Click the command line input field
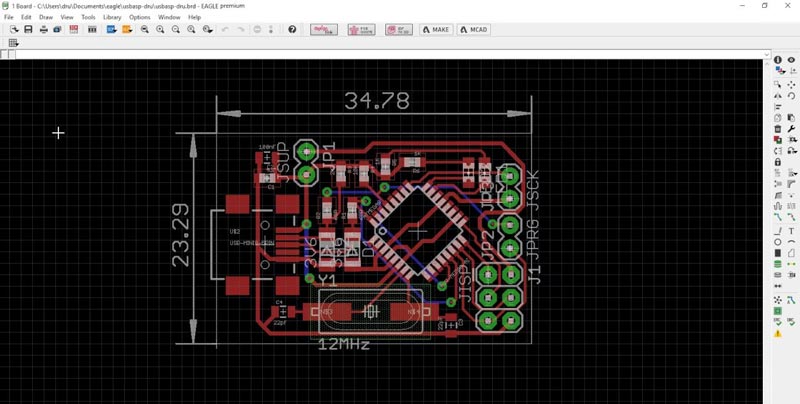800x404 pixels. (x=390, y=54)
